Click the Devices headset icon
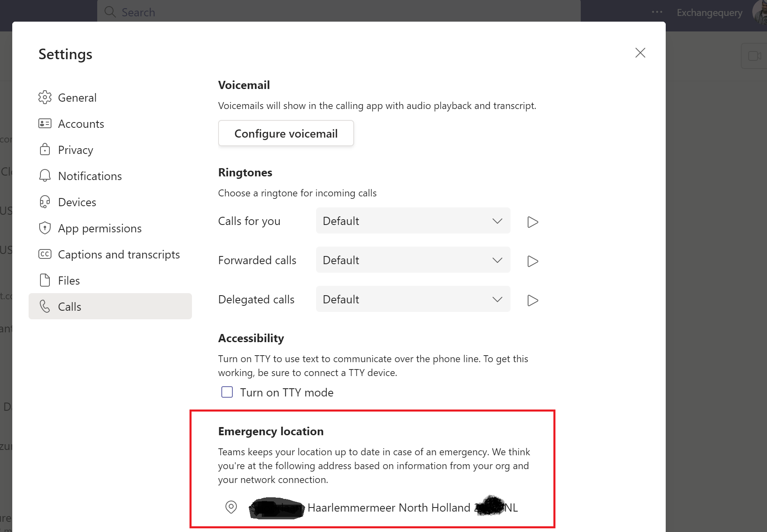This screenshot has height=532, width=767. [x=45, y=202]
